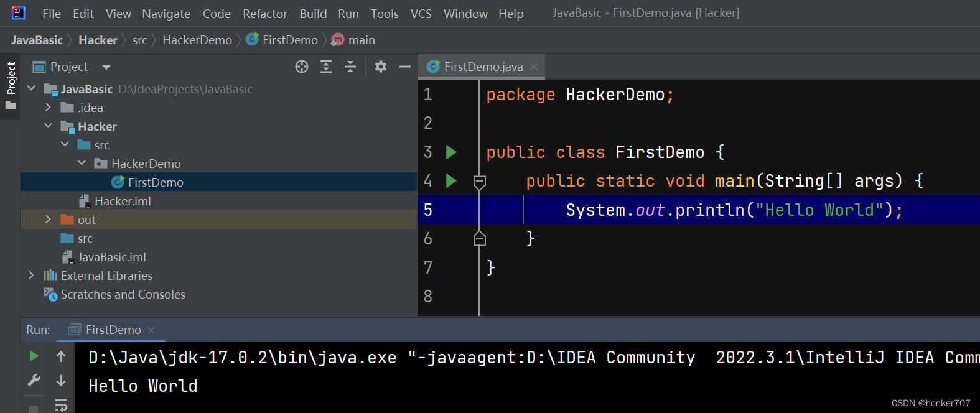Hide the Project panel with minus icon
The width and height of the screenshot is (980, 413).
[405, 67]
